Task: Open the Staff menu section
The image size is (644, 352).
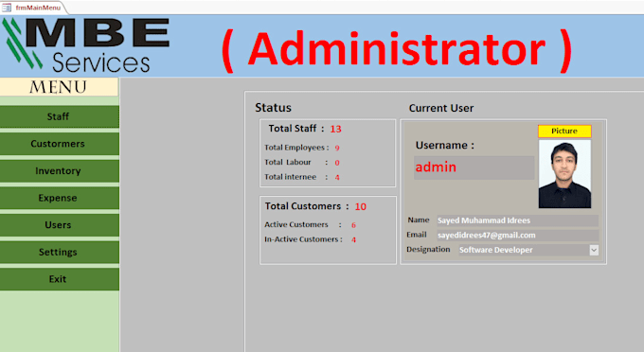Action: click(x=60, y=116)
